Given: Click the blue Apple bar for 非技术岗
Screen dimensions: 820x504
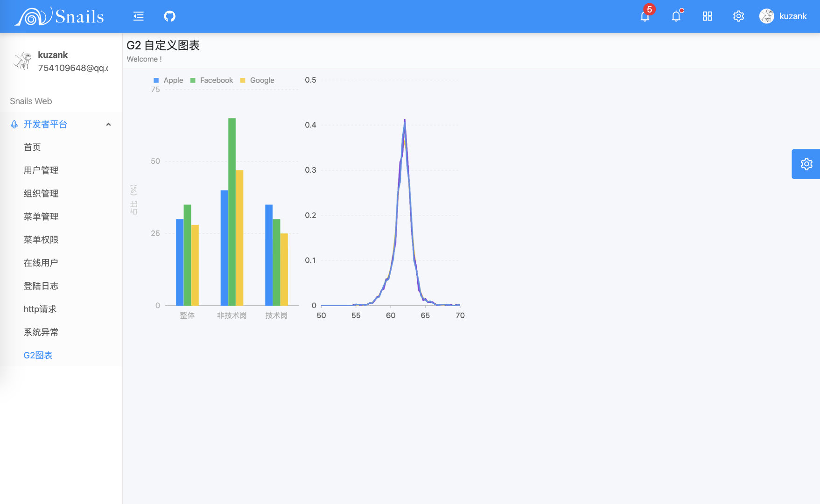Looking at the screenshot, I should pos(224,248).
